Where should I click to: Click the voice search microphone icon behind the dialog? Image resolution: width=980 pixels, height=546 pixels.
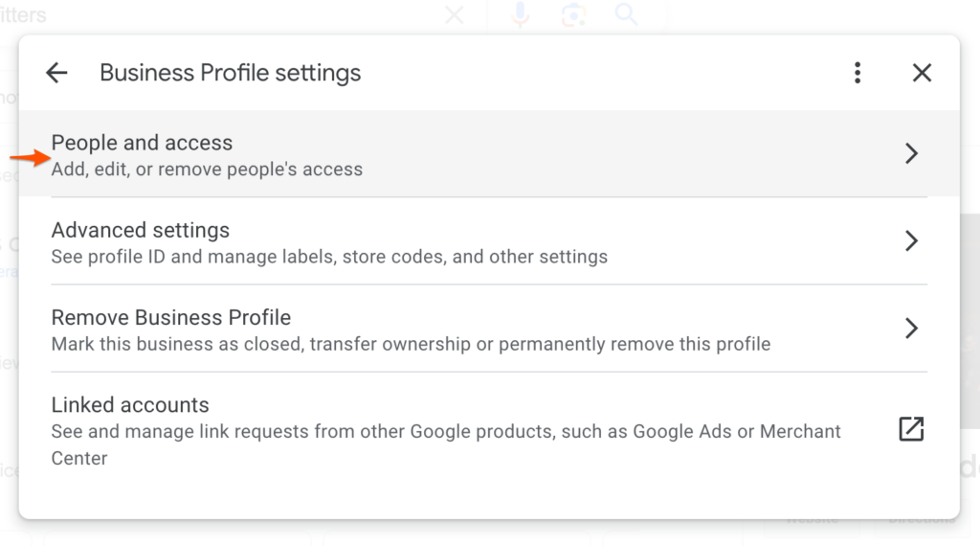tap(520, 13)
